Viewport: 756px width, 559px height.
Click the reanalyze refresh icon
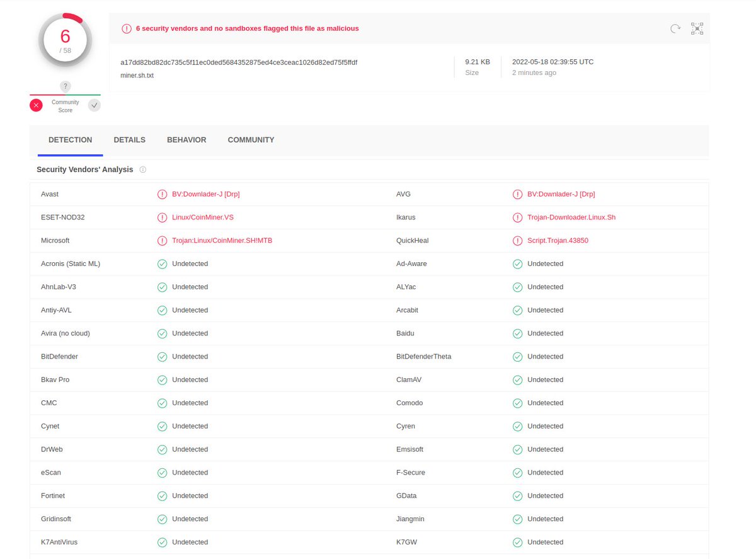[675, 28]
